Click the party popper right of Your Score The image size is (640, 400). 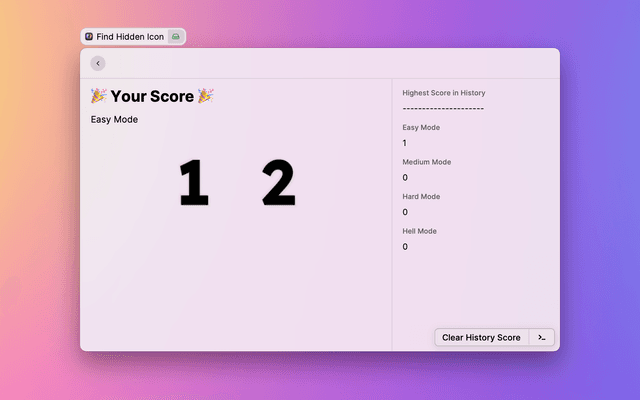click(x=206, y=96)
